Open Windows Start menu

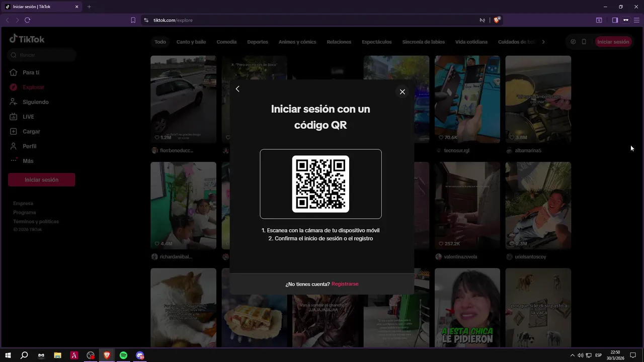pyautogui.click(x=8, y=355)
